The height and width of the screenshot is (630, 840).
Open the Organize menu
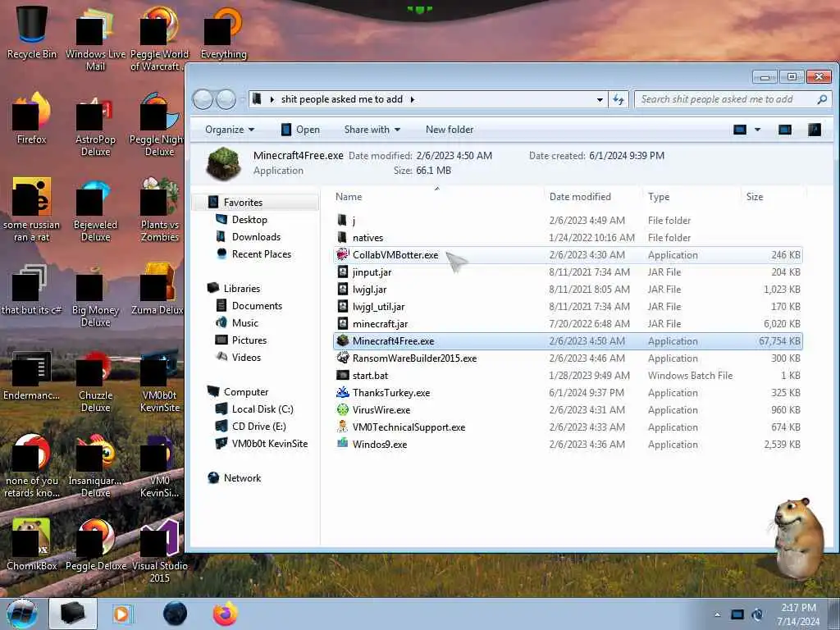click(x=230, y=130)
